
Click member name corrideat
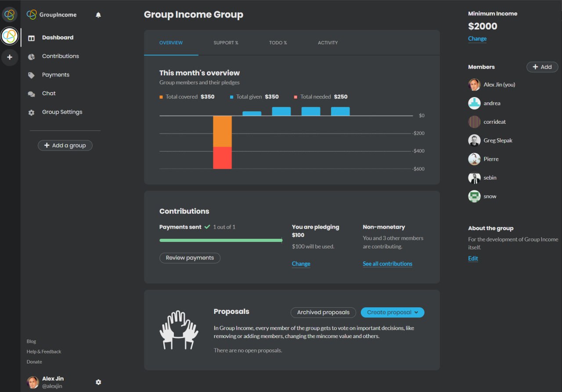coord(495,122)
